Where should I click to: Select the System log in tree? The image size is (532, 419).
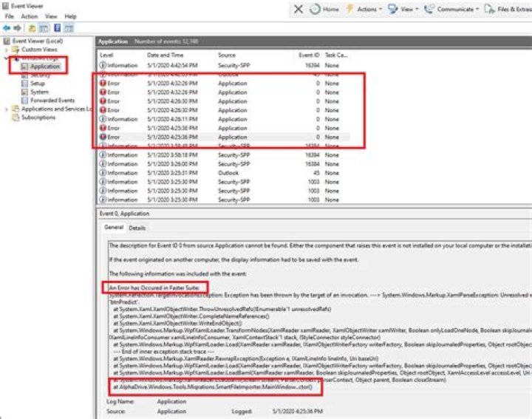(35, 92)
